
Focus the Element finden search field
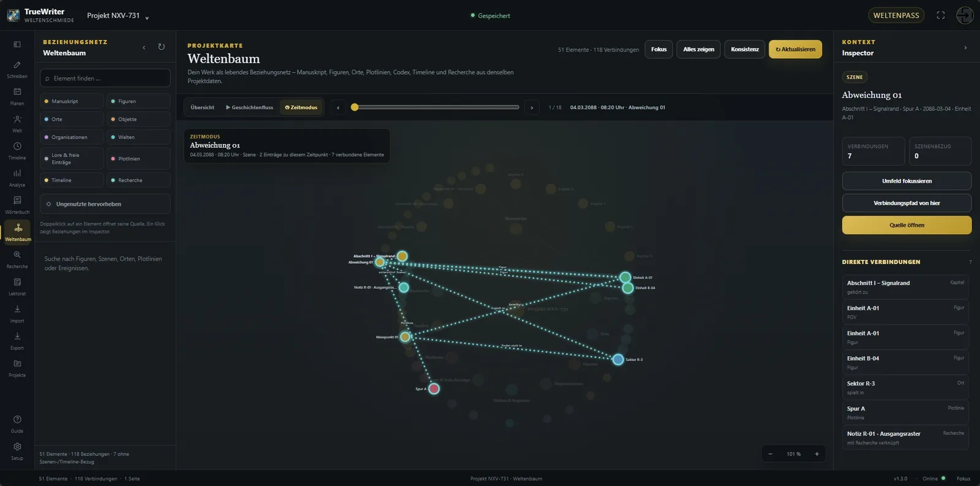[105, 78]
